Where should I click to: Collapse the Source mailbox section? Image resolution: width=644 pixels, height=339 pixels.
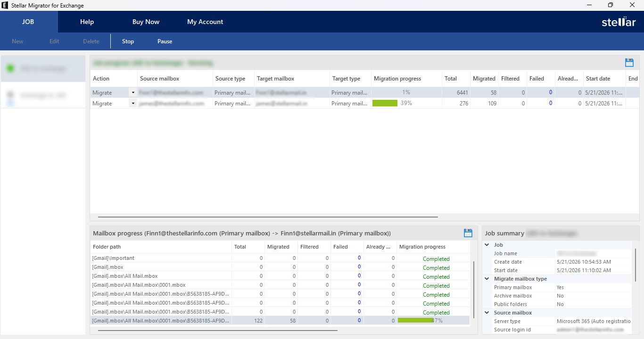pyautogui.click(x=487, y=313)
